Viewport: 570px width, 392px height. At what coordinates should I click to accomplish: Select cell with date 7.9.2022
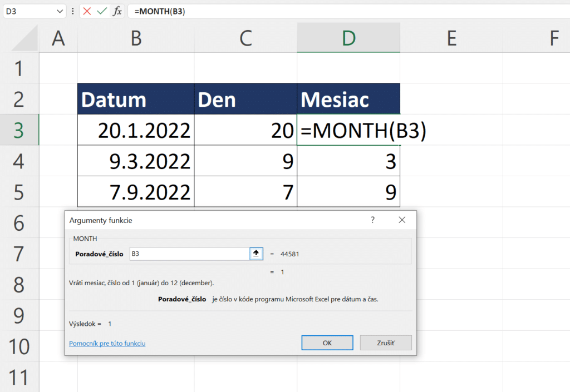click(136, 192)
